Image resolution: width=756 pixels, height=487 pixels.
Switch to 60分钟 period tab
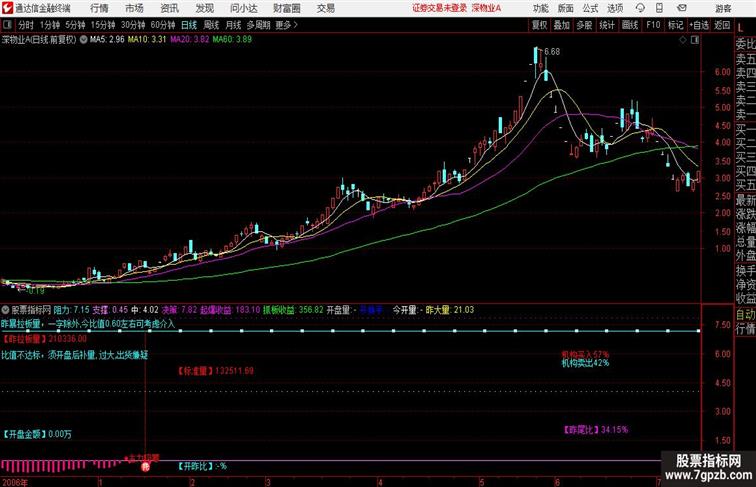163,25
